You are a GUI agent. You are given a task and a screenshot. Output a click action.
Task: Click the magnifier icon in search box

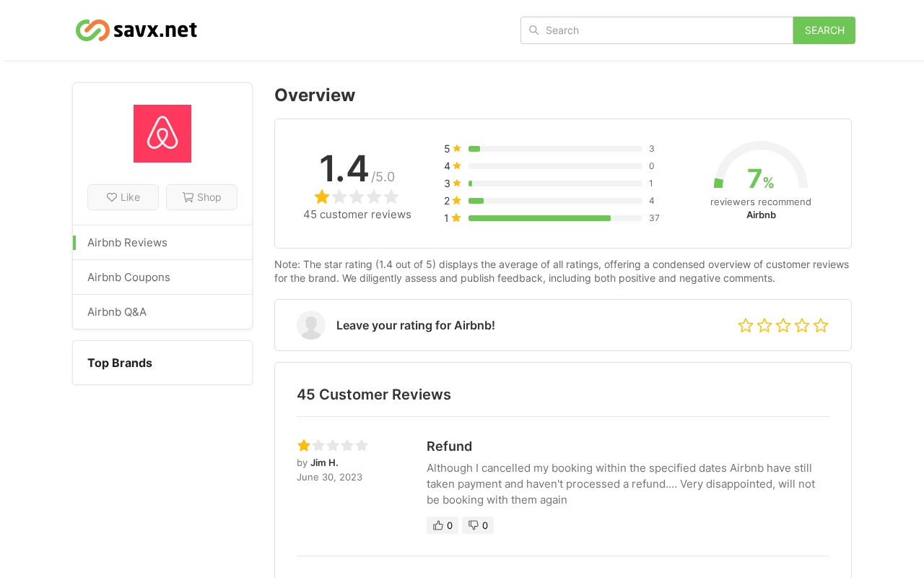point(533,30)
